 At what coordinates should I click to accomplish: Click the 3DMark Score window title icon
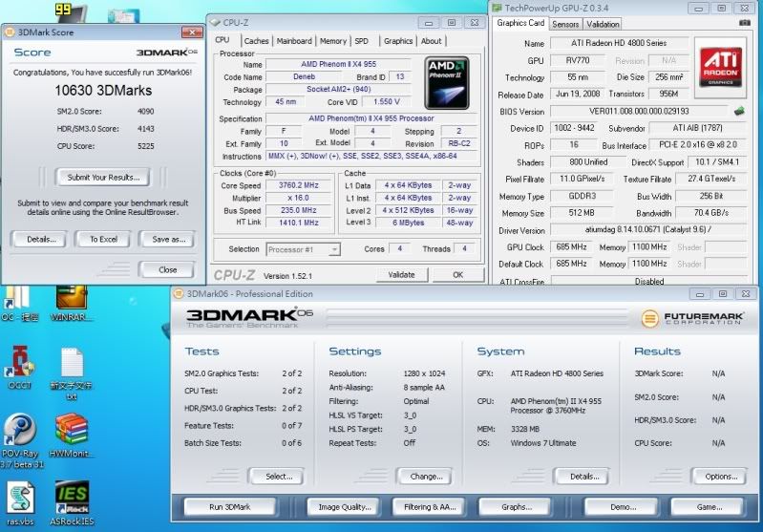coord(10,32)
